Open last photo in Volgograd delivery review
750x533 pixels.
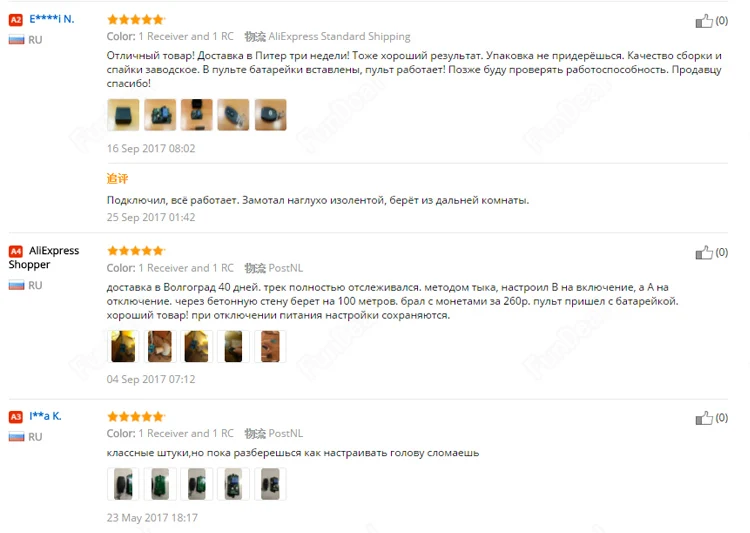pyautogui.click(x=270, y=346)
